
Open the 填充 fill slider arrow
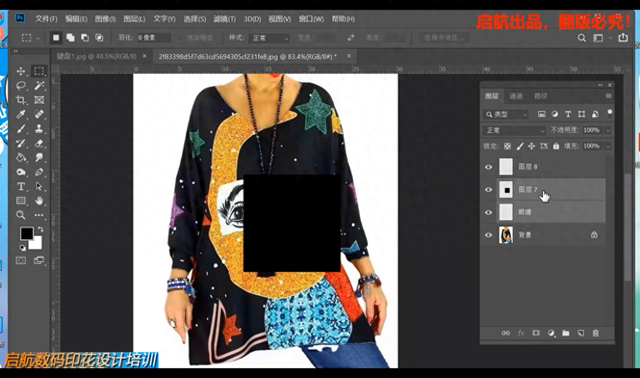pyautogui.click(x=608, y=146)
